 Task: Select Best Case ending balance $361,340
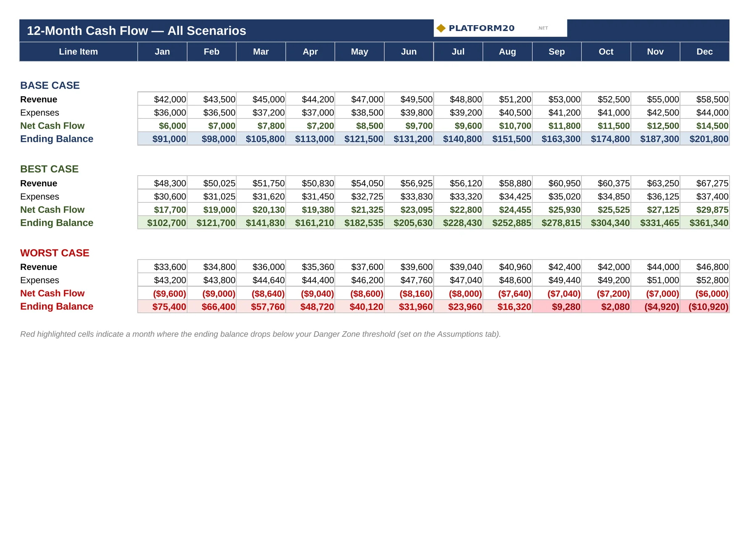click(705, 223)
